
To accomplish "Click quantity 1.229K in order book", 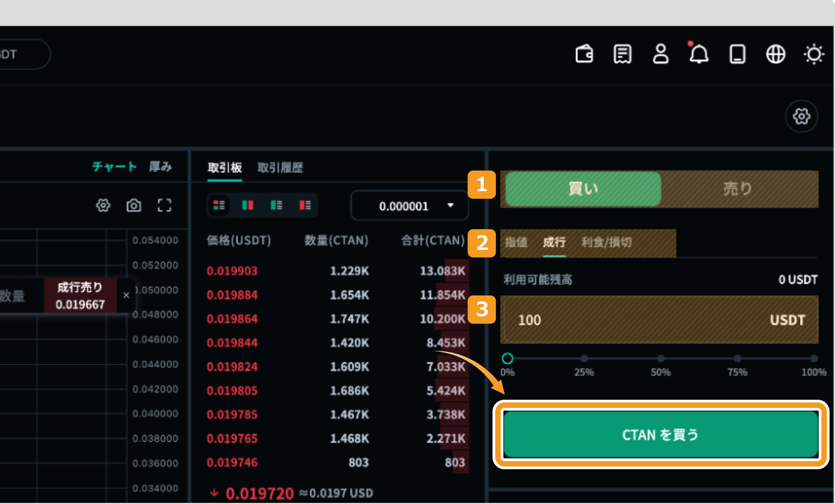I will click(350, 271).
